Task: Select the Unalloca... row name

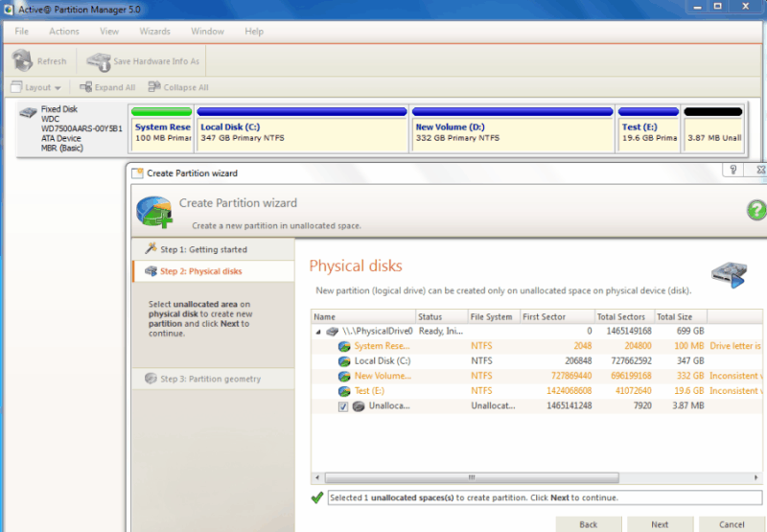Action: 389,405
